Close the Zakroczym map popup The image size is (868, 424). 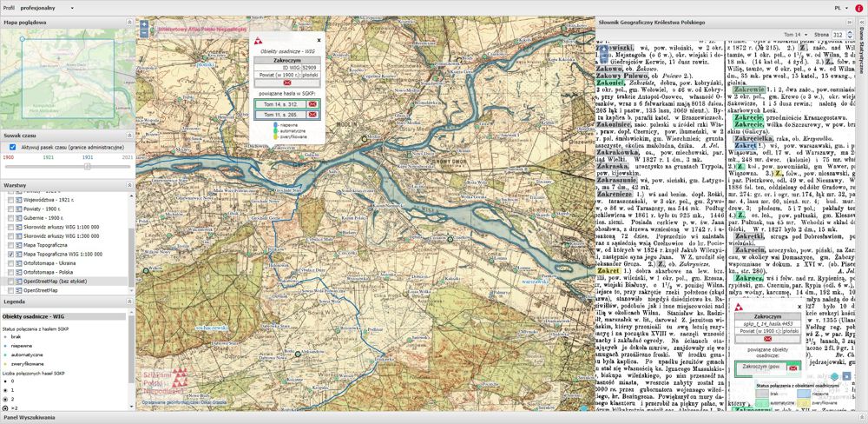coord(319,40)
